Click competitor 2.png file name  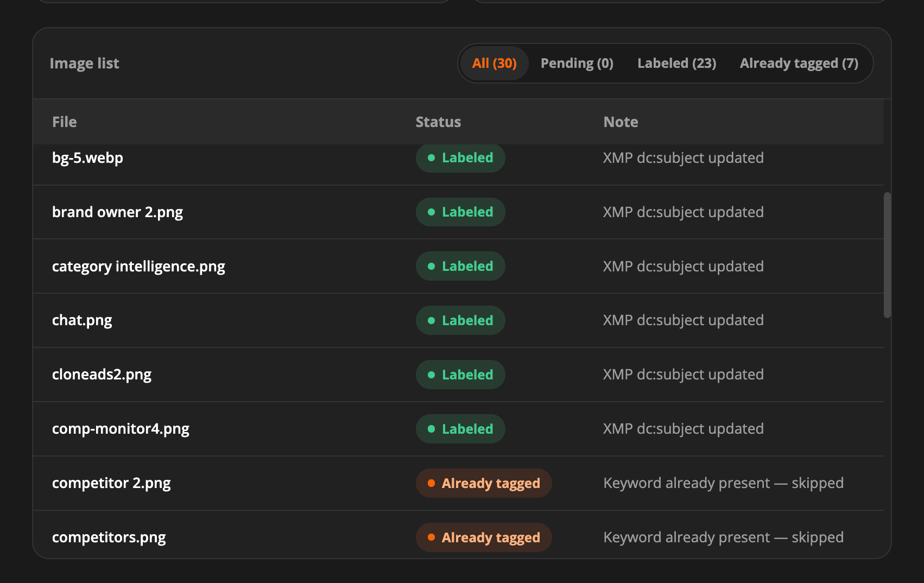pyautogui.click(x=111, y=483)
